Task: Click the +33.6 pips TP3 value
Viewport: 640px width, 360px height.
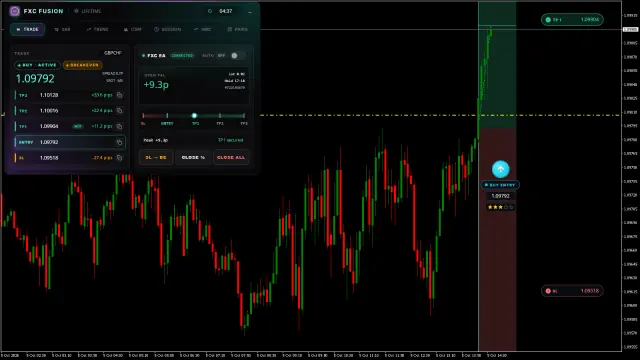Action: pos(102,95)
